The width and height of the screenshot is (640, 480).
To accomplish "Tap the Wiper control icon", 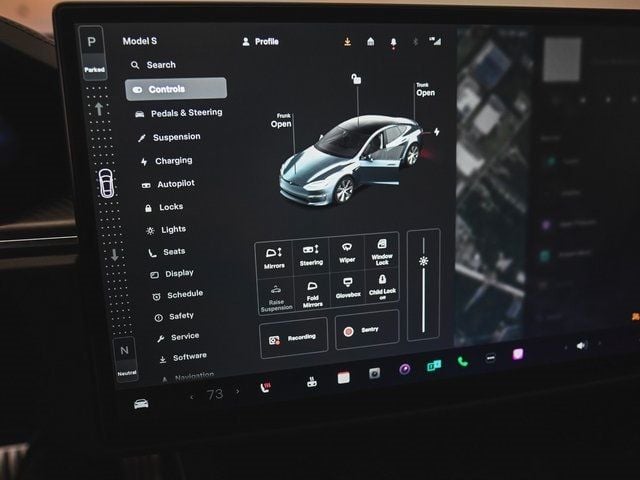I will pyautogui.click(x=347, y=250).
